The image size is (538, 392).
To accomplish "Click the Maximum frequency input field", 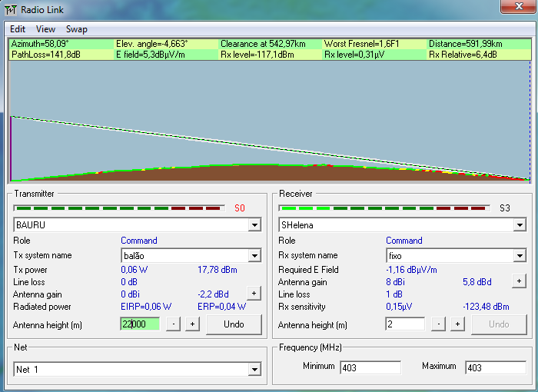I will click(496, 367).
